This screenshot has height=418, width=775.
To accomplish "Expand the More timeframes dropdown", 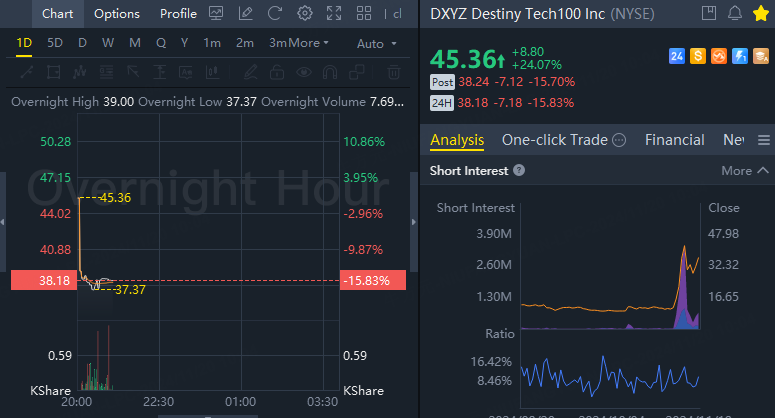I will click(x=308, y=43).
